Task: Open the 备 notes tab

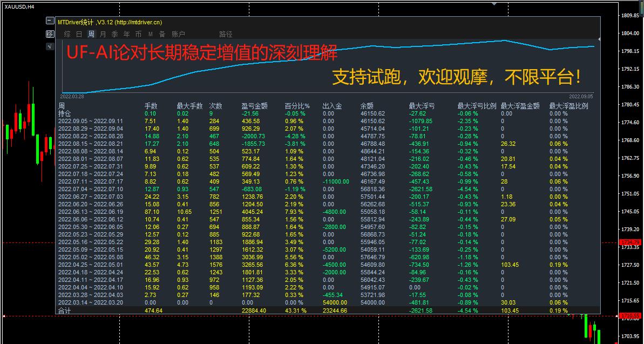Action: point(162,34)
